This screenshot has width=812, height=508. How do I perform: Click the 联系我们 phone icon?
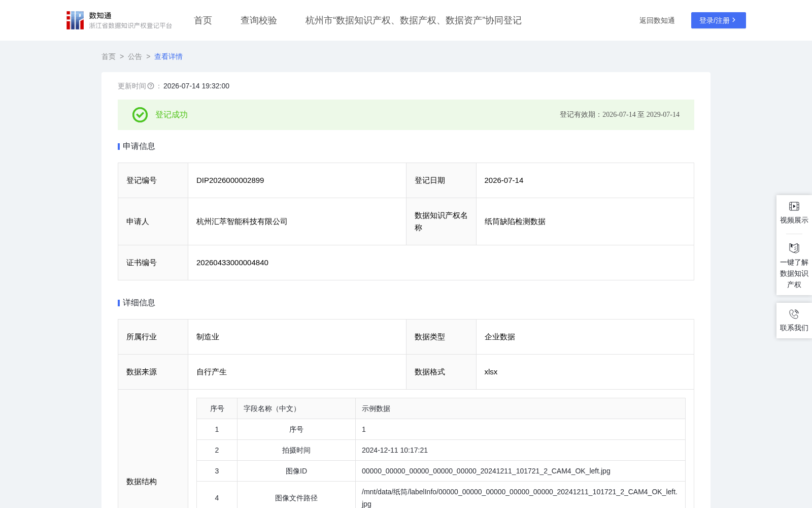click(794, 314)
